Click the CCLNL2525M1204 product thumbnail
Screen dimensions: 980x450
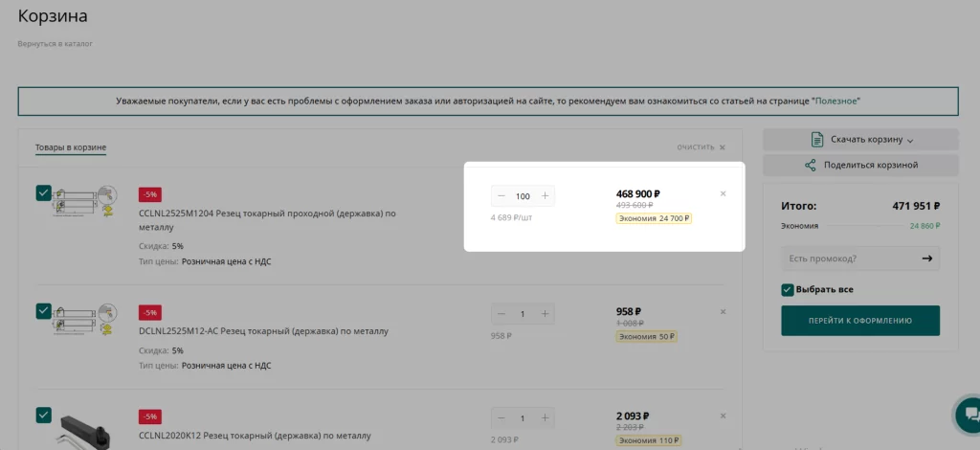85,203
